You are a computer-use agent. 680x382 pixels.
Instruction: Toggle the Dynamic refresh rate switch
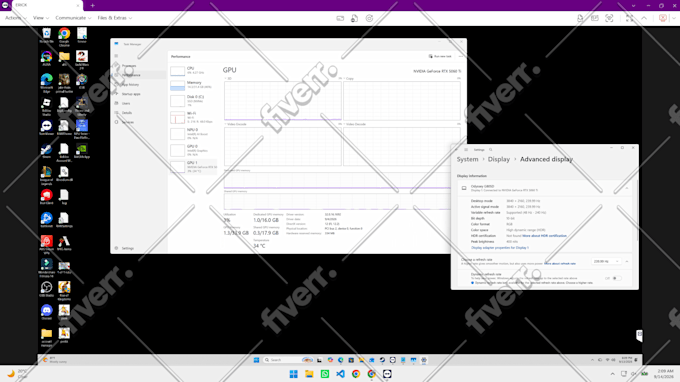[x=617, y=278]
